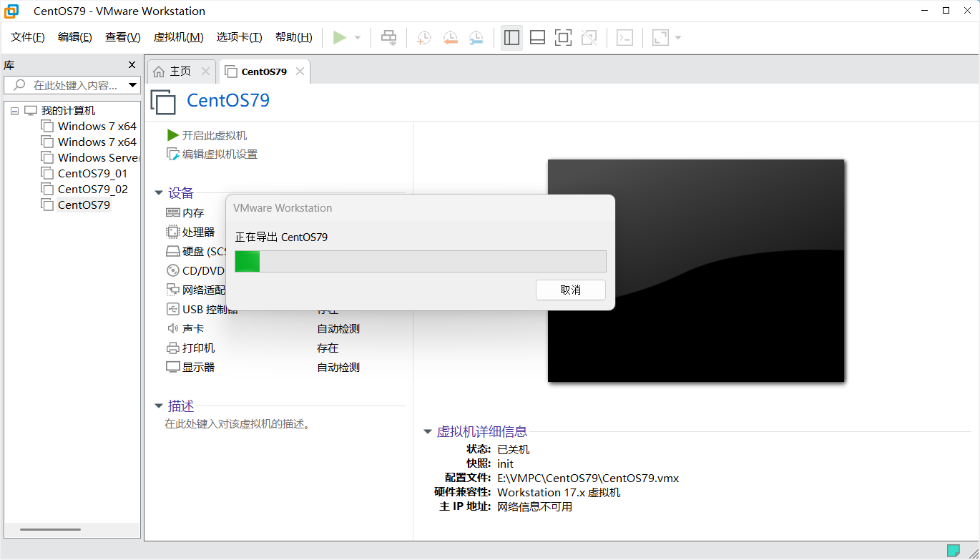980x560 pixels.
Task: Select the Windows Server VM in library
Action: [90, 158]
